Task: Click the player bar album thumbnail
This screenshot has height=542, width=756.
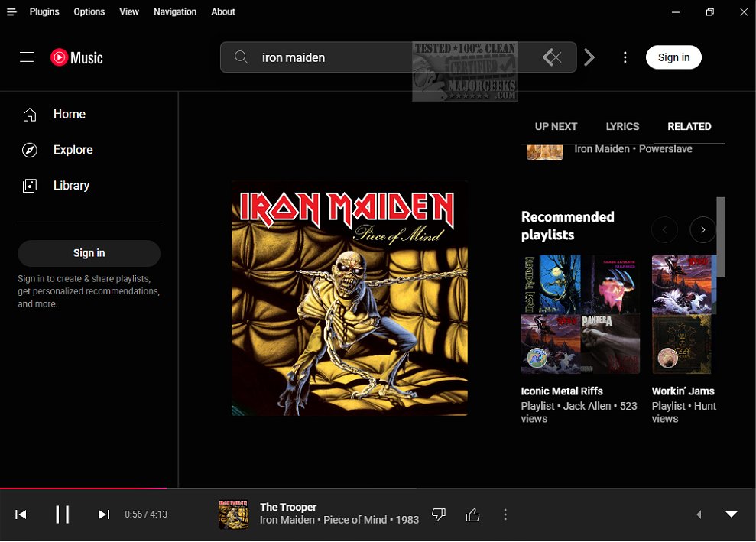Action: coord(233,514)
